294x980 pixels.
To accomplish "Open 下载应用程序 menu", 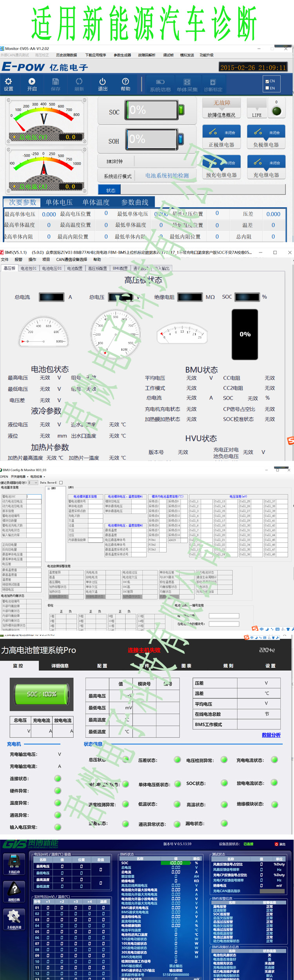I will [96, 55].
